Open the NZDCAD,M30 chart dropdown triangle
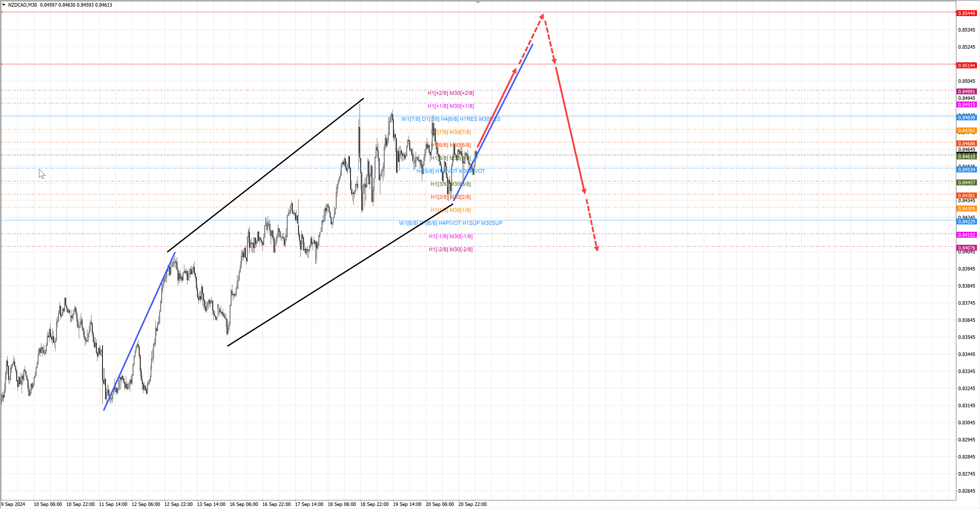The height and width of the screenshot is (509, 980). [x=4, y=5]
